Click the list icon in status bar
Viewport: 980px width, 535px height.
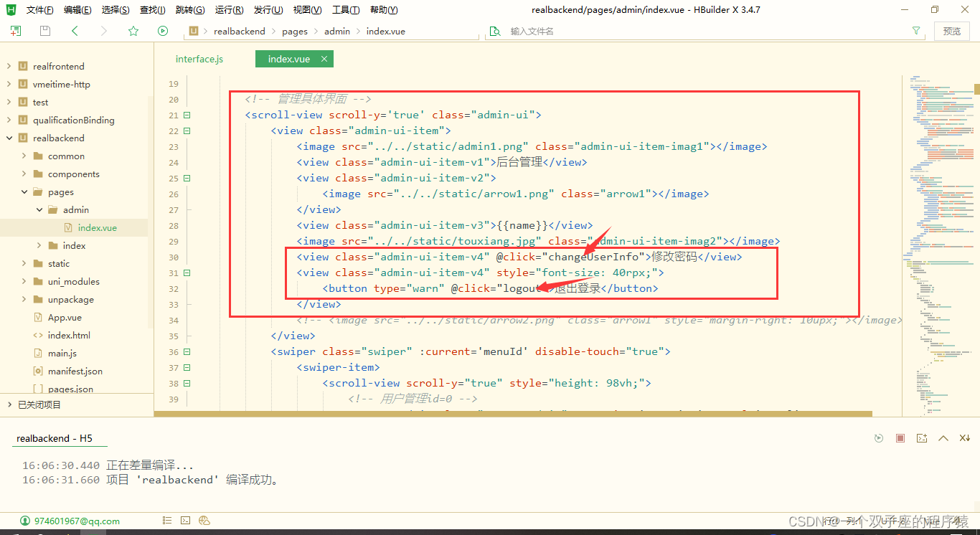point(167,521)
